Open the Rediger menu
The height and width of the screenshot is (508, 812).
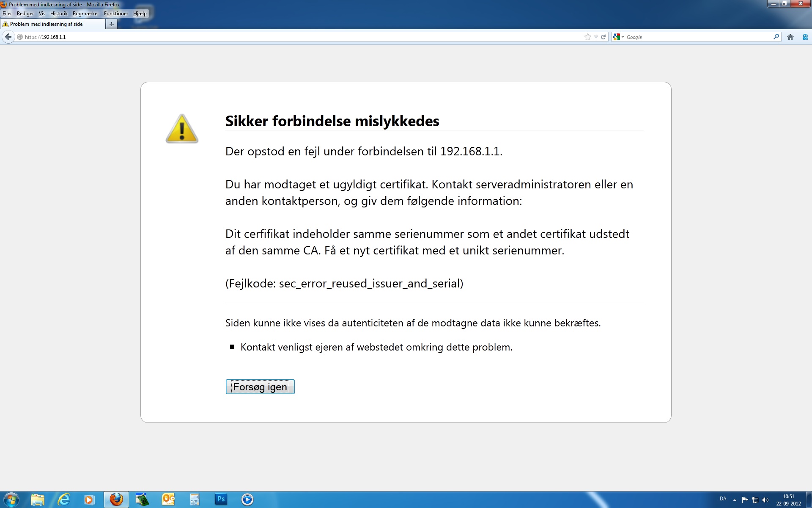[x=25, y=14]
